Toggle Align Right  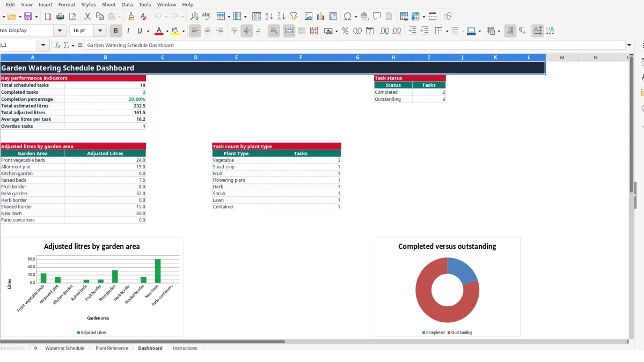[x=219, y=31]
